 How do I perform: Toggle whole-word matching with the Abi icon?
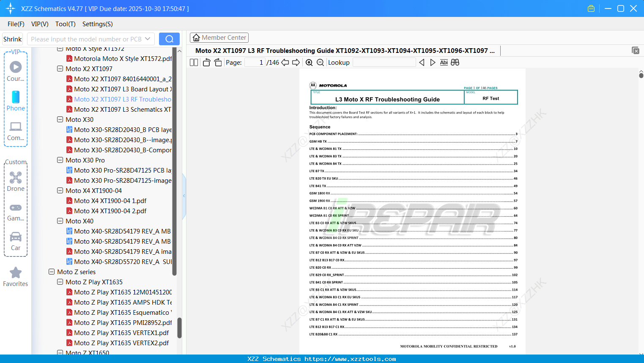tap(444, 62)
